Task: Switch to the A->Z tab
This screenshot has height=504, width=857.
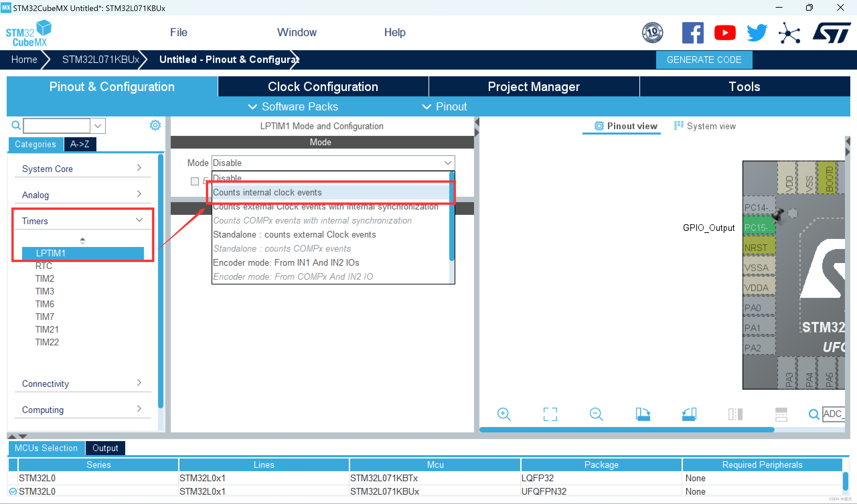Action: [80, 144]
